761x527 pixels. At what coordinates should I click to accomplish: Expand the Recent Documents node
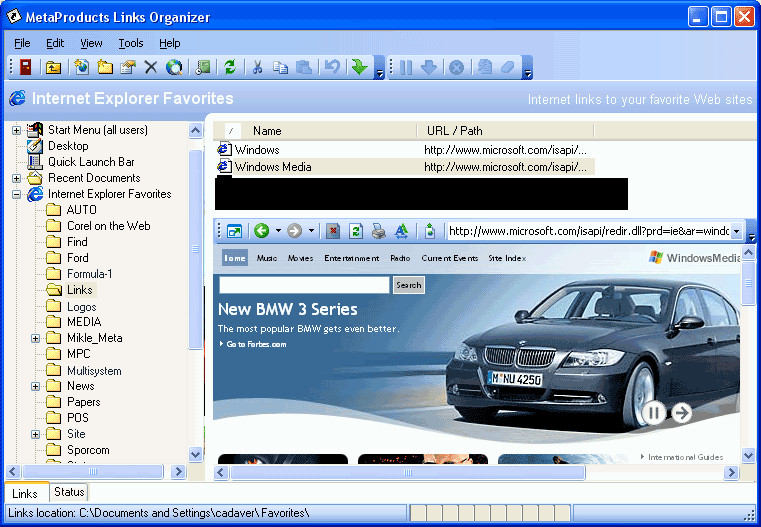(x=17, y=178)
